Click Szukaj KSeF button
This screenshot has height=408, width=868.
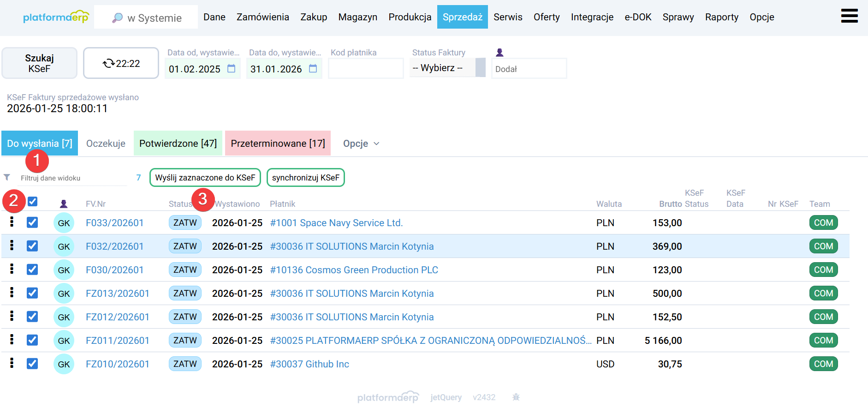click(39, 63)
